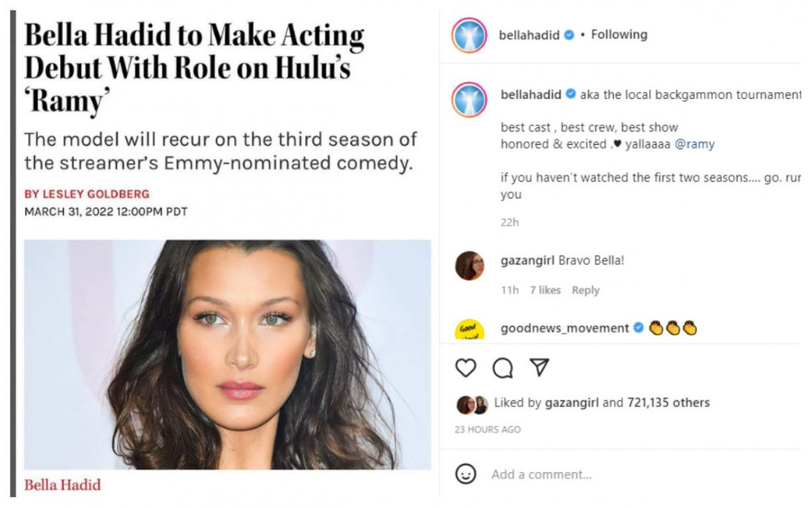Click bellahadid username in post header

pos(529,34)
